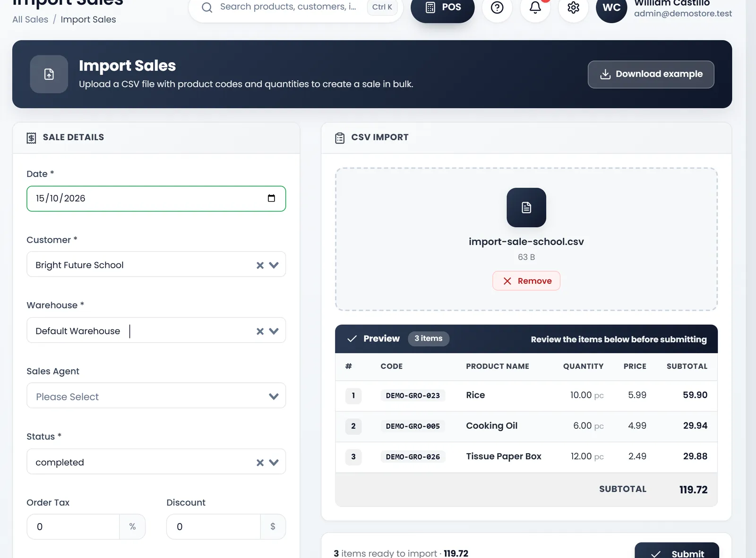756x558 pixels.
Task: Open notifications bell icon
Action: 535,8
